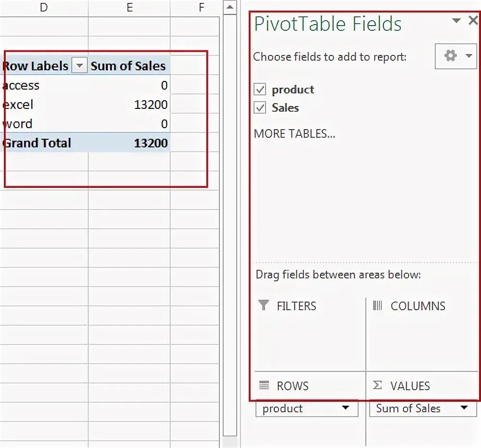Click the VALUES sigma icon

point(378,385)
